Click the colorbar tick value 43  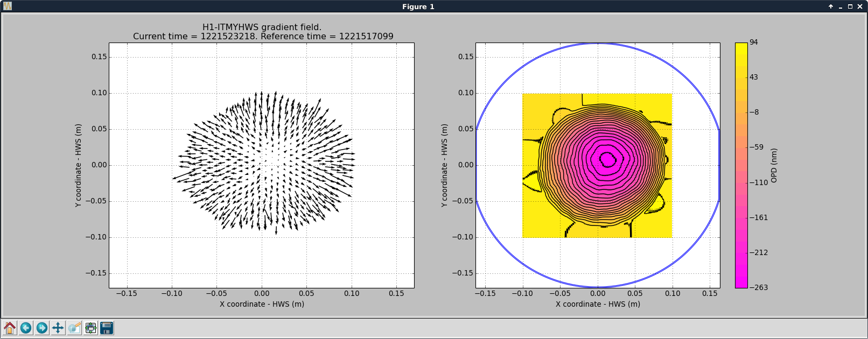pyautogui.click(x=754, y=77)
